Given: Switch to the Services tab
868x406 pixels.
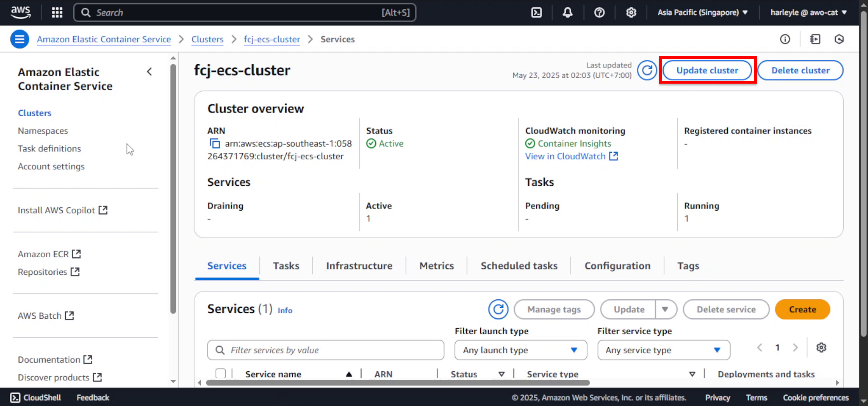Looking at the screenshot, I should click(227, 266).
